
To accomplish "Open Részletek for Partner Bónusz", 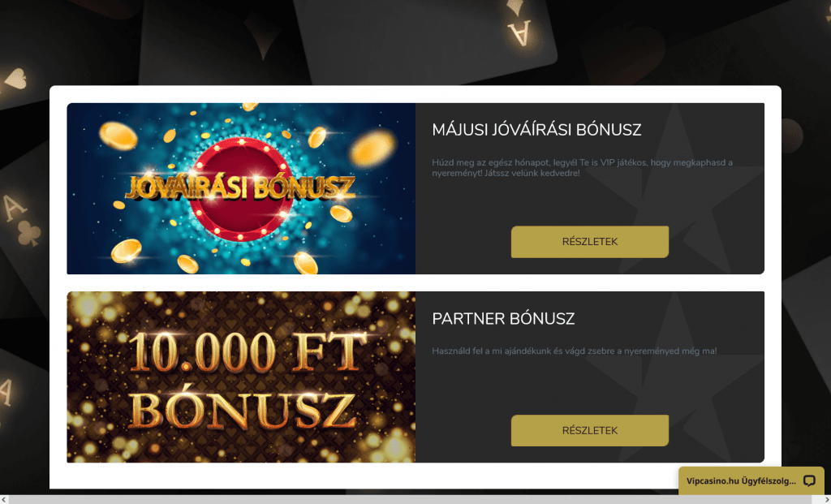I will tap(589, 430).
